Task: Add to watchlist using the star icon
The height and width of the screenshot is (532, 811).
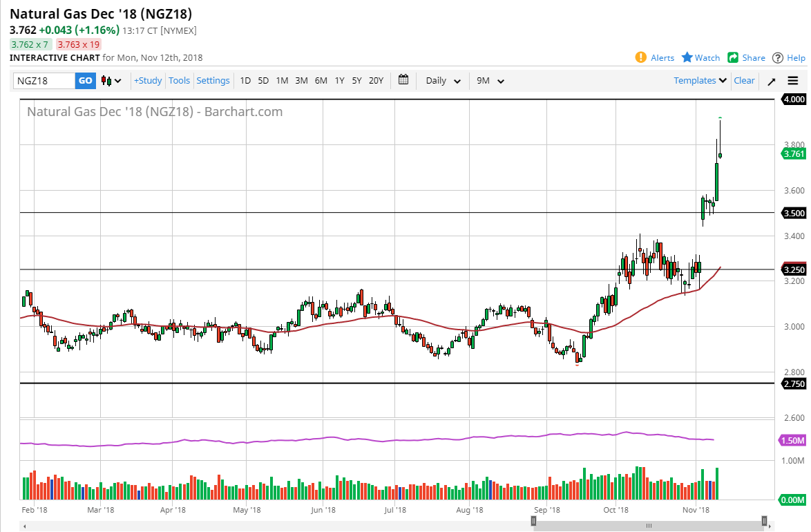Action: click(687, 57)
